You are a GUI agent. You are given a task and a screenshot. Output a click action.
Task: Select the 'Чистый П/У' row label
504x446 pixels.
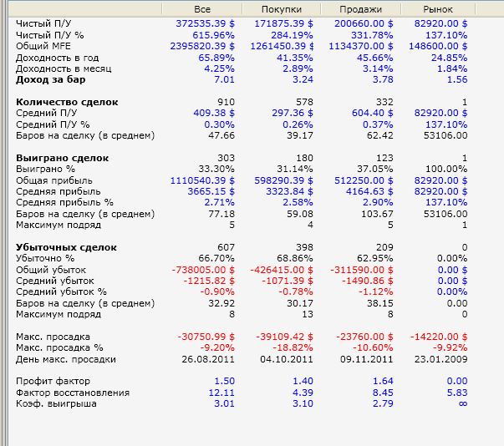click(x=43, y=23)
